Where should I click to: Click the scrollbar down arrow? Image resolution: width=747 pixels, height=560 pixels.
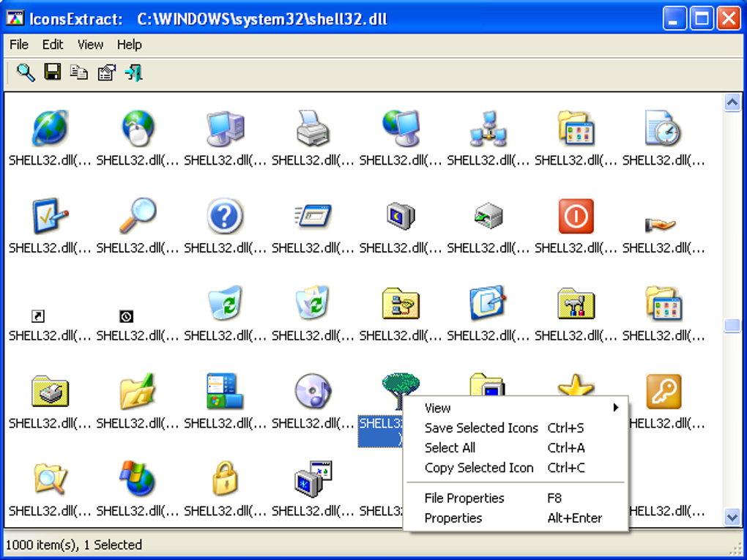[732, 517]
